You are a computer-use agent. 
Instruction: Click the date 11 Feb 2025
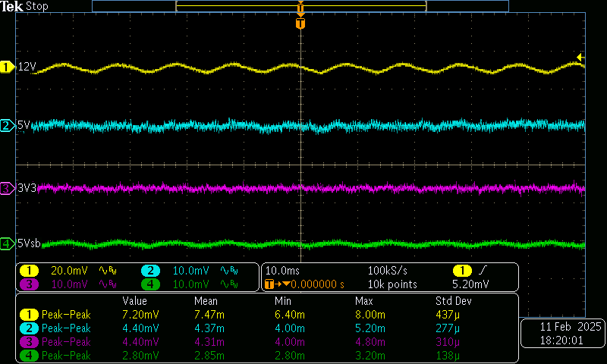(x=571, y=327)
